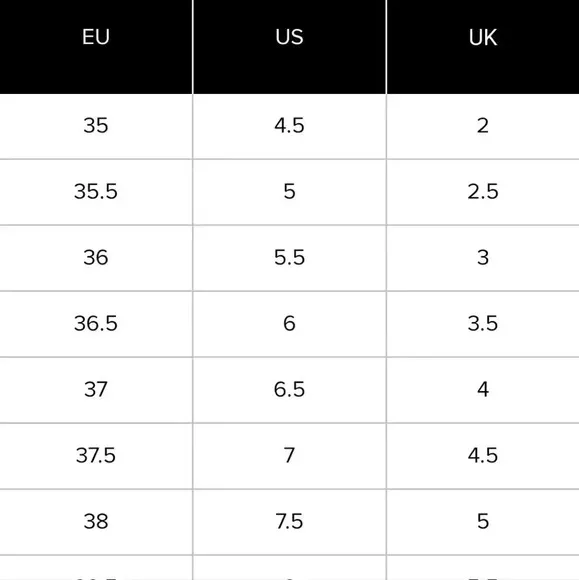The width and height of the screenshot is (579, 580).
Task: Select the US size 4.5 cell
Action: 289,125
